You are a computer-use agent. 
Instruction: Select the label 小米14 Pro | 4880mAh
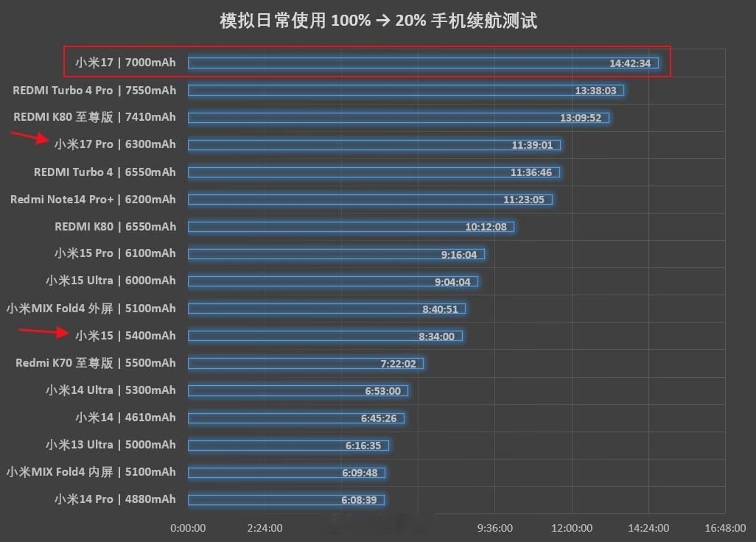click(115, 499)
